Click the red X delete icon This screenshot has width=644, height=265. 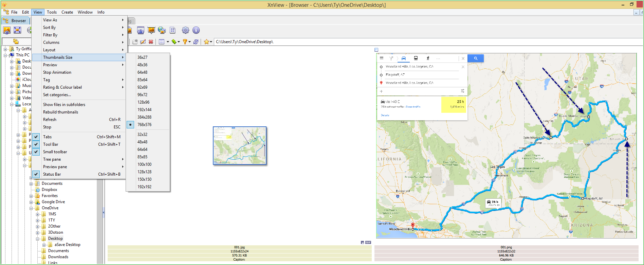point(151,42)
